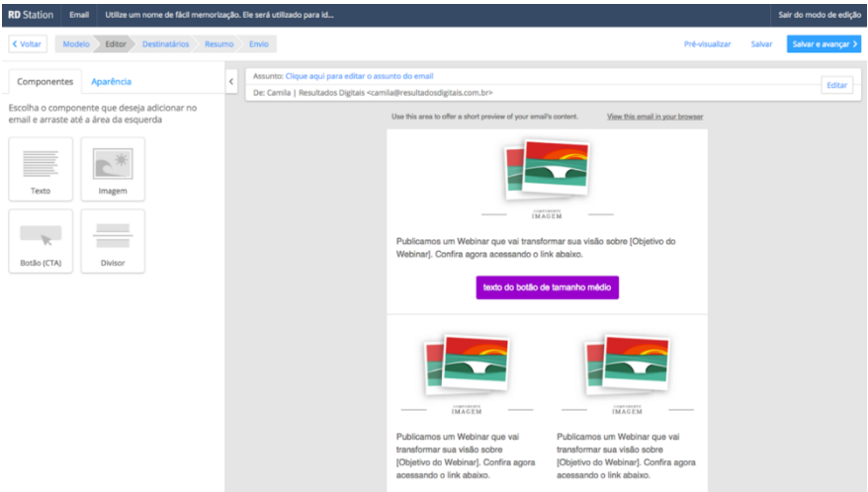Open the Componentes tab

coord(44,82)
